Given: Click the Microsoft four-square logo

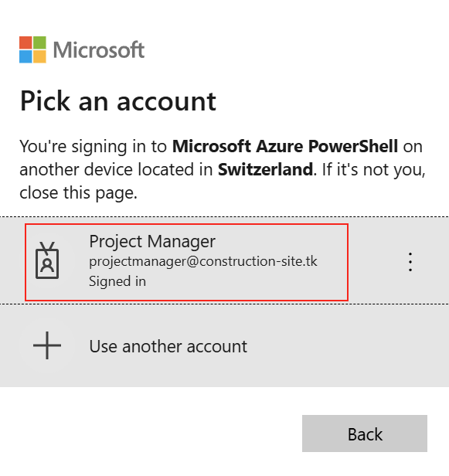Looking at the screenshot, I should click(32, 49).
